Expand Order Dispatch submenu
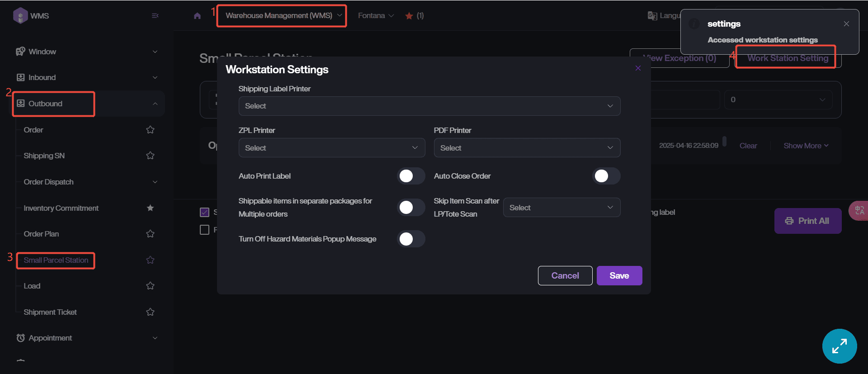The image size is (868, 374). tap(155, 182)
